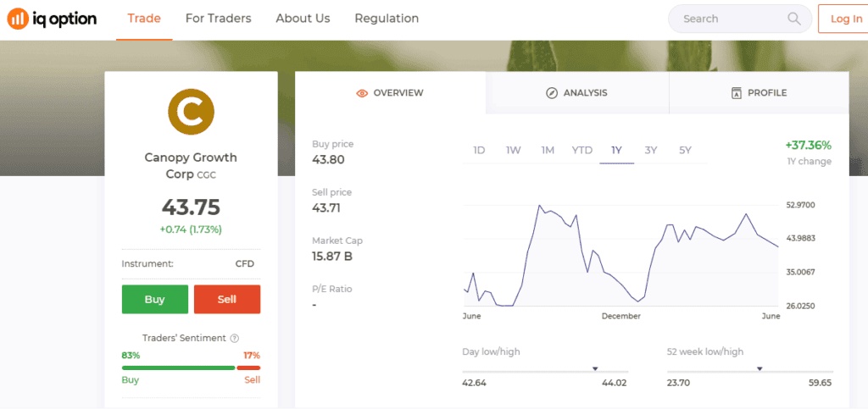Switch to the ANALYSIS tab
The height and width of the screenshot is (409, 868).
(577, 93)
